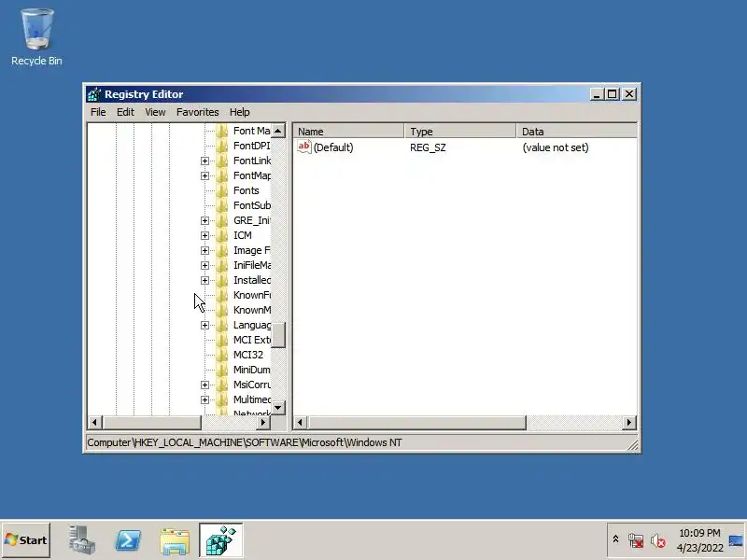This screenshot has width=747, height=560.
Task: Expand the FontLink registry key
Action: pyautogui.click(x=204, y=161)
